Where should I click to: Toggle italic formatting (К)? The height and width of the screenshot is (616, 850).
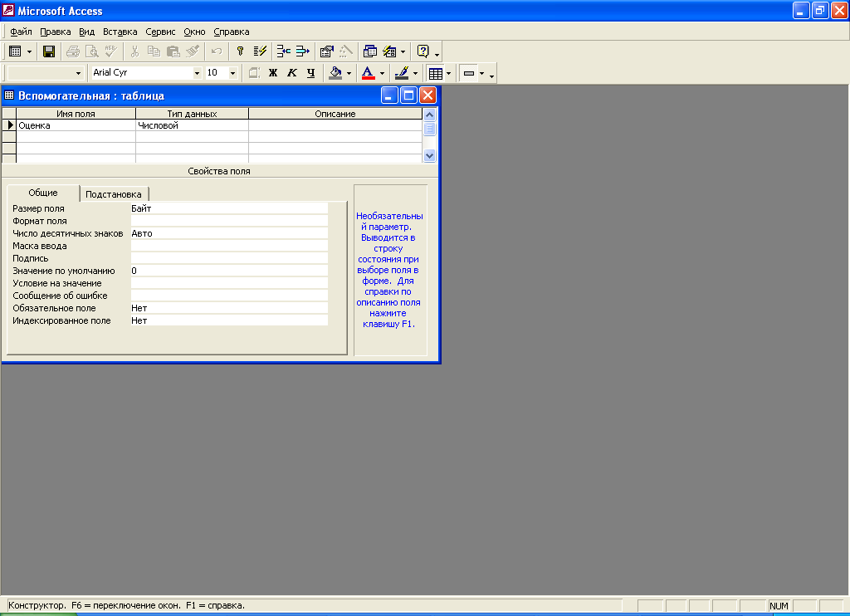pyautogui.click(x=292, y=73)
